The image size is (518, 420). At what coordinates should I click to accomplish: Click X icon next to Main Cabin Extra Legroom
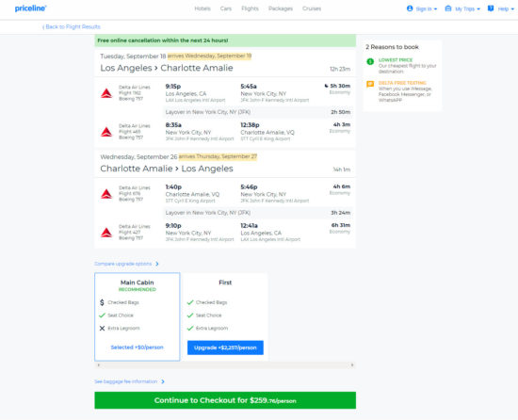pyautogui.click(x=102, y=329)
